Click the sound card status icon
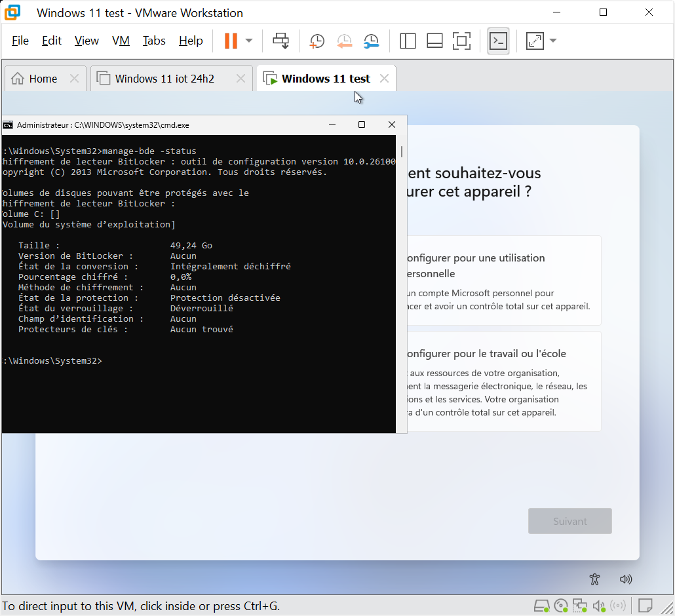The width and height of the screenshot is (675, 616). (599, 606)
